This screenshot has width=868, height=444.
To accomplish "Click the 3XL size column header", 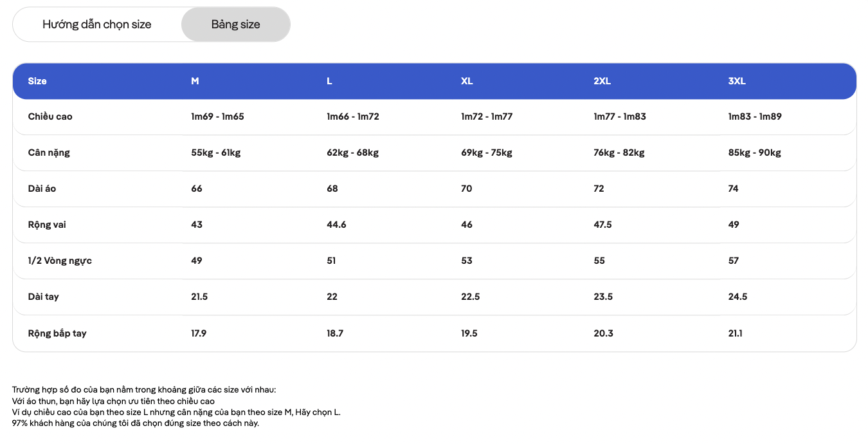I will tap(737, 81).
